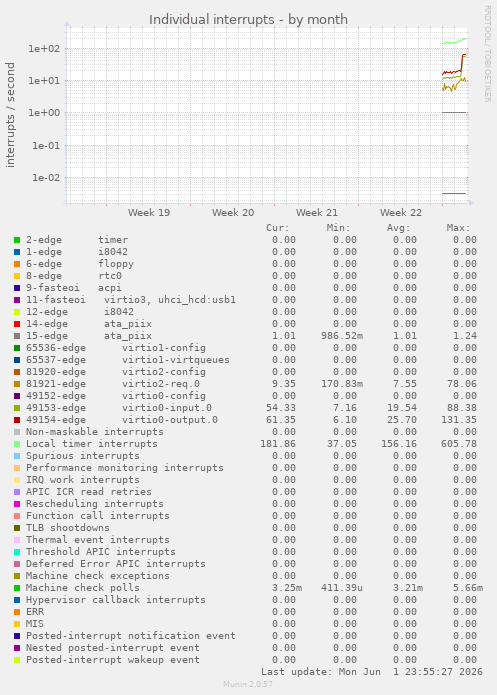Screen dimensions: 497x695
Task: Click the Rescheduling interrupts magenta swatch
Action: click(17, 504)
